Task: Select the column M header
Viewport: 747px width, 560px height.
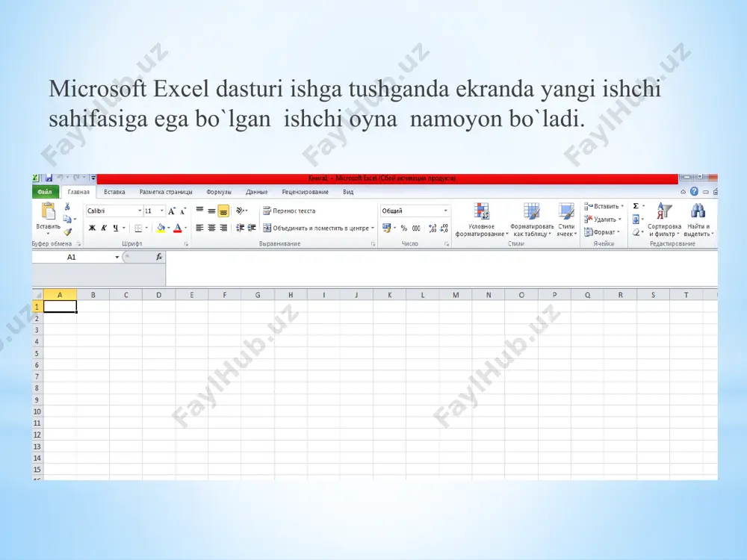Action: pos(456,295)
